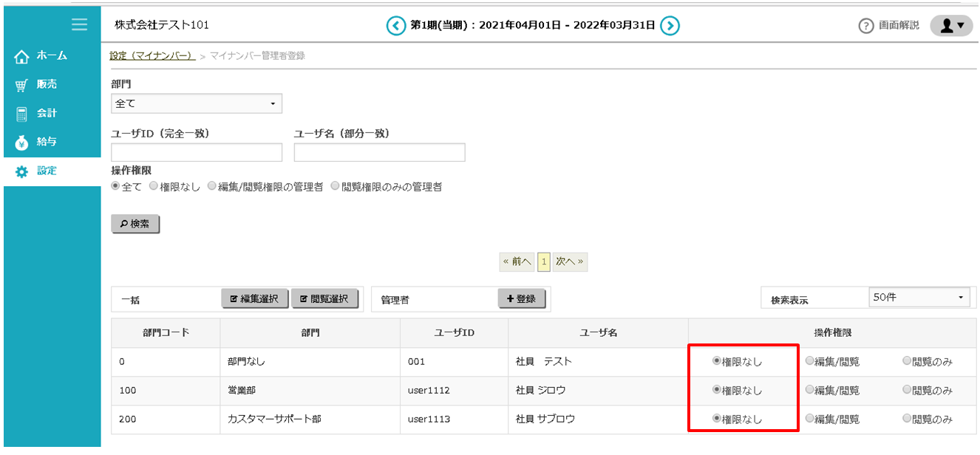Click the 検索 search button

click(135, 224)
